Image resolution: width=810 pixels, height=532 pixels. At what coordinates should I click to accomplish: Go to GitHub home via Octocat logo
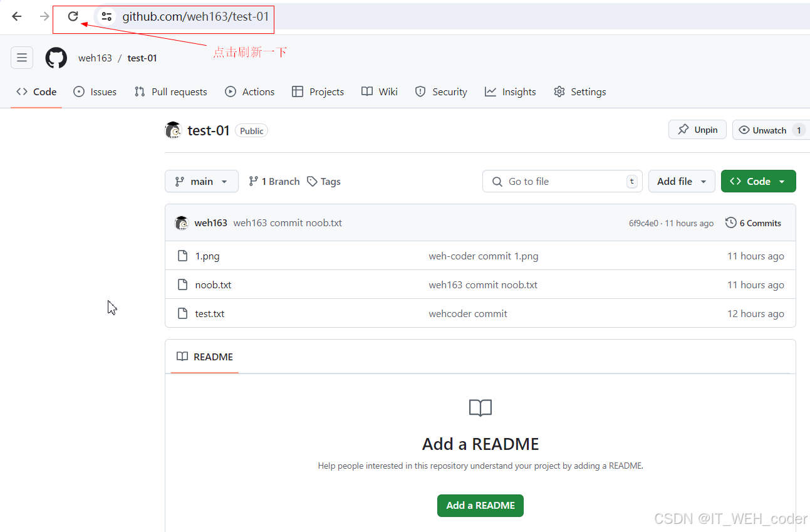[x=56, y=58]
